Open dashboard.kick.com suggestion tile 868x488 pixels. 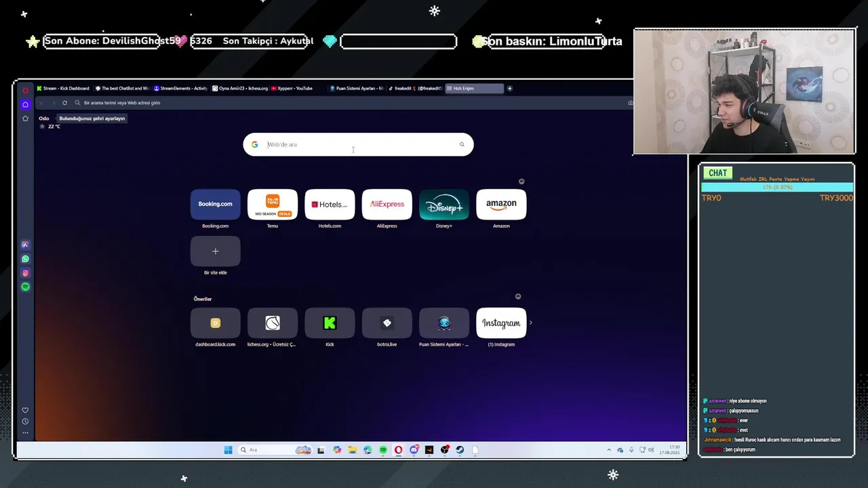coord(215,323)
